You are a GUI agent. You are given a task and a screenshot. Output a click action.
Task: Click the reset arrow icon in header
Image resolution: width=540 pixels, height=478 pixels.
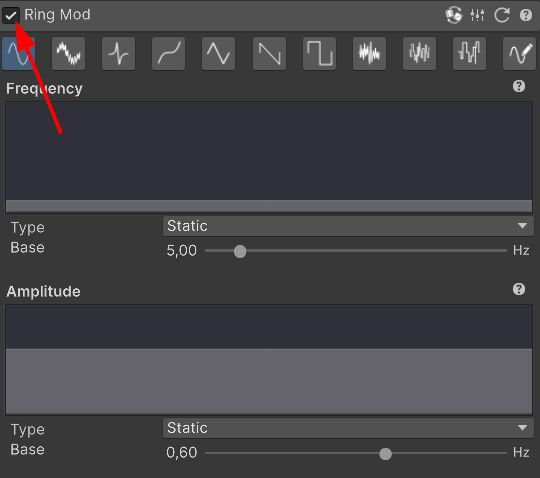click(x=502, y=15)
